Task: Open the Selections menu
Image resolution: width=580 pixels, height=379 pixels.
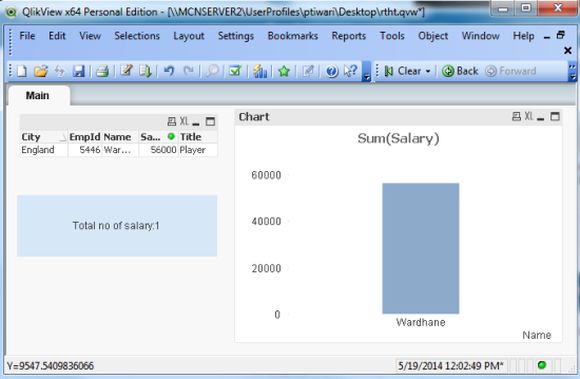Action: (x=137, y=36)
